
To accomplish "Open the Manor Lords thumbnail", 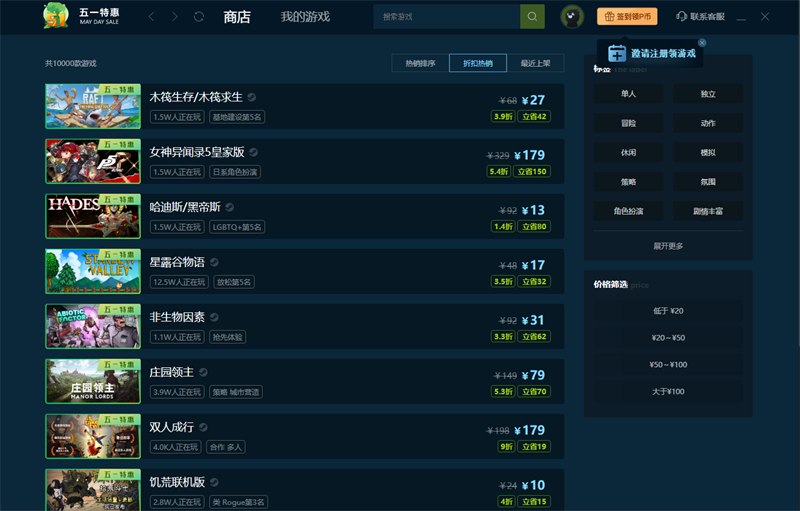I will (x=93, y=381).
